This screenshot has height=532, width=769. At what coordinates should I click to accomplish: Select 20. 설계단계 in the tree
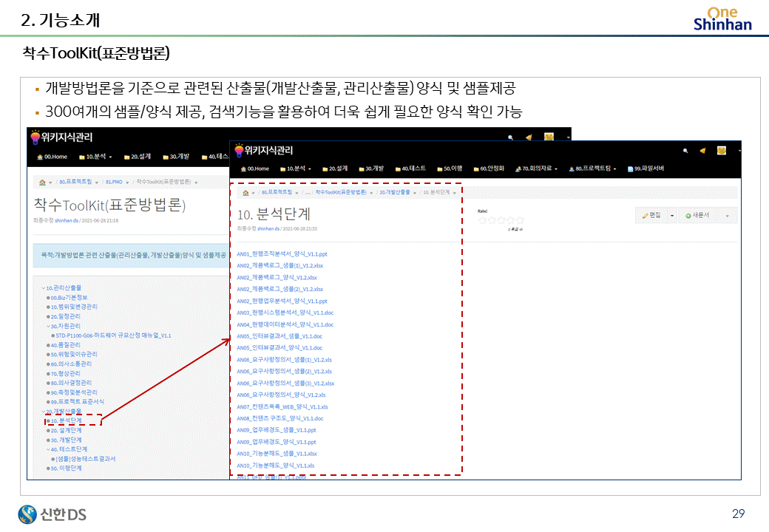tap(67, 431)
